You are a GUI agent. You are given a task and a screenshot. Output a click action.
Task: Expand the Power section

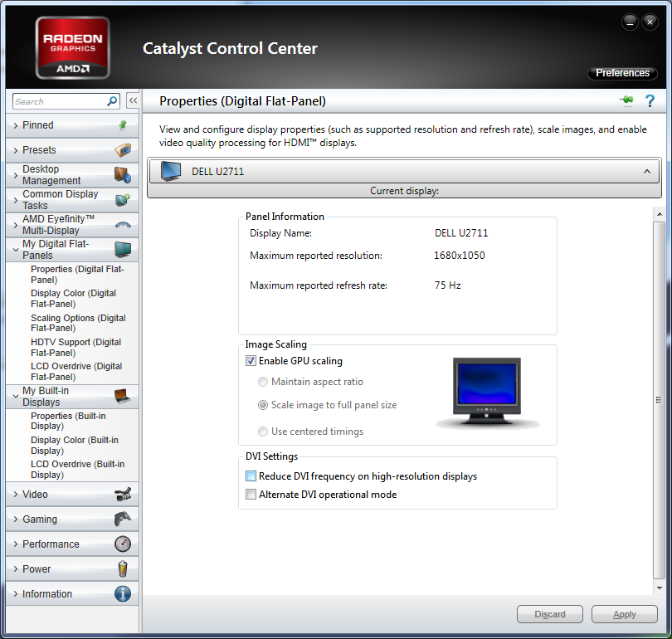[x=72, y=568]
